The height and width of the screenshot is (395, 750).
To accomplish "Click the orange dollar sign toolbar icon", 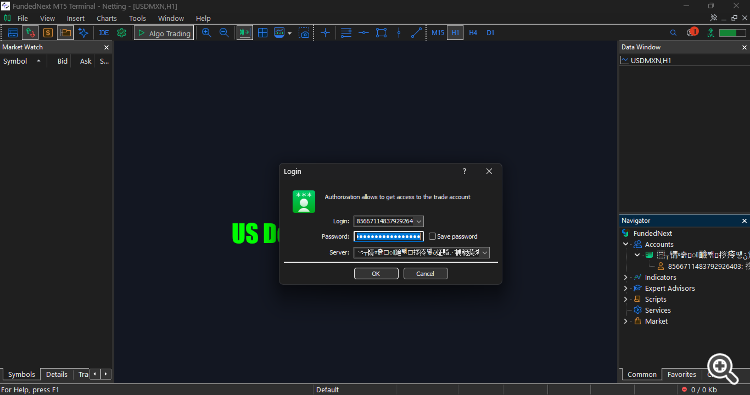I will [x=48, y=33].
